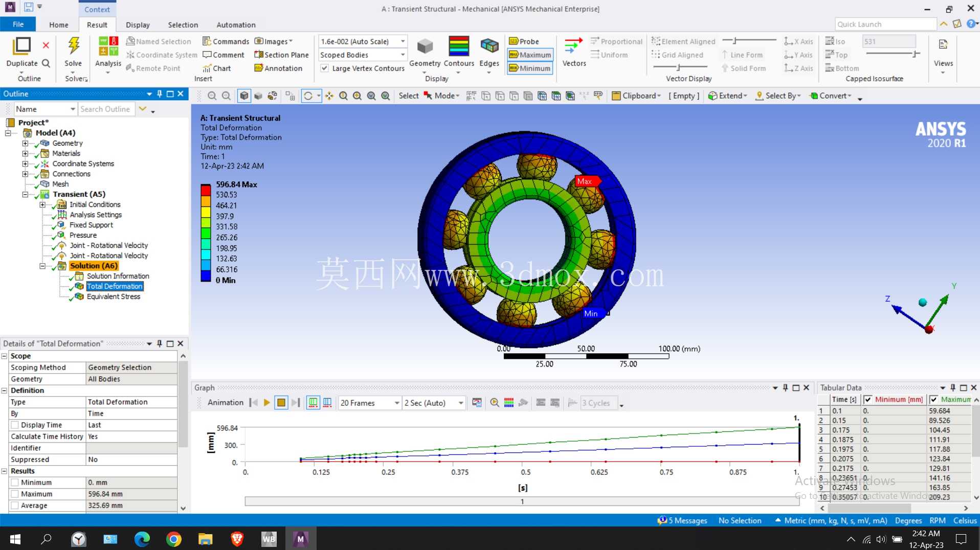Expand the Initial Conditions node
The width and height of the screenshot is (980, 550).
[x=42, y=204]
